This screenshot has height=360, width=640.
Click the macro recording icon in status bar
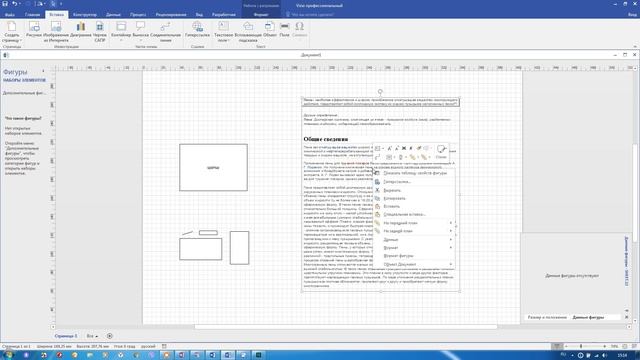click(164, 346)
